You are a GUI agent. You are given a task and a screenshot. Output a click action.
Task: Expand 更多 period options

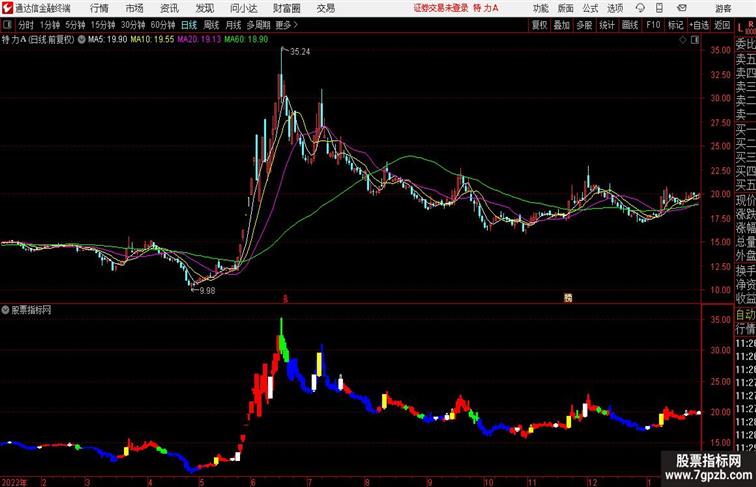(x=286, y=25)
